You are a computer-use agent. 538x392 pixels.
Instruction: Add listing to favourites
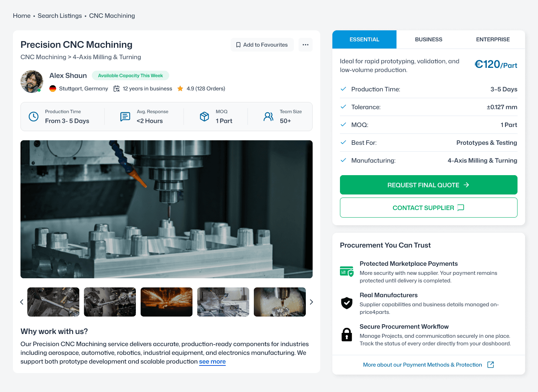click(262, 45)
